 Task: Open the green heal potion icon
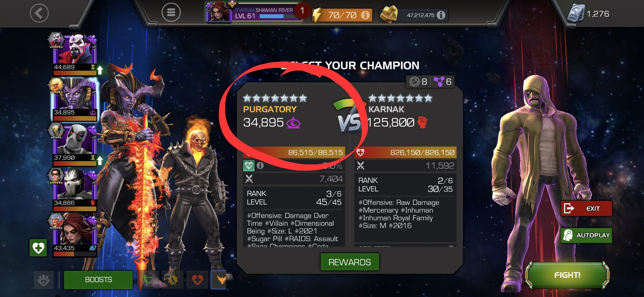[38, 248]
